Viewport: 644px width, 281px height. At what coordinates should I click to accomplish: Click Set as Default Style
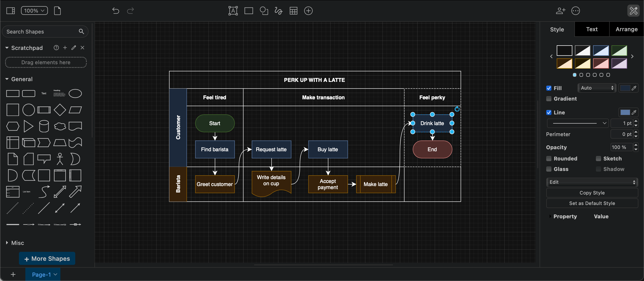pyautogui.click(x=592, y=203)
